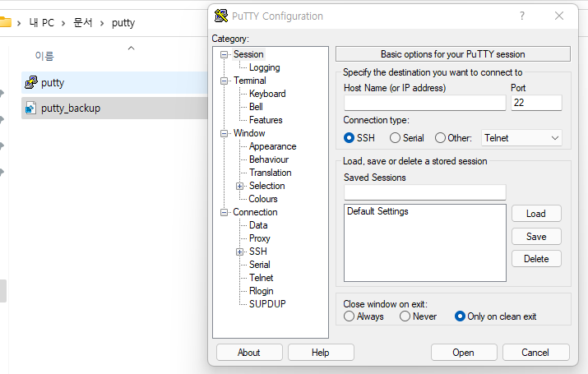Select the Serial connection type radio button

click(x=395, y=138)
